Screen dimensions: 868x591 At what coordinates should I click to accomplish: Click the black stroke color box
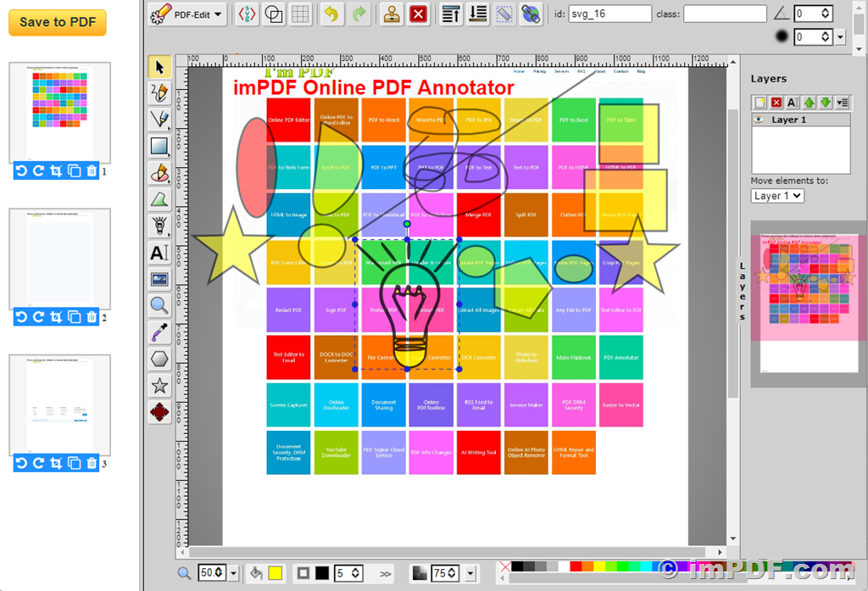pos(322,573)
